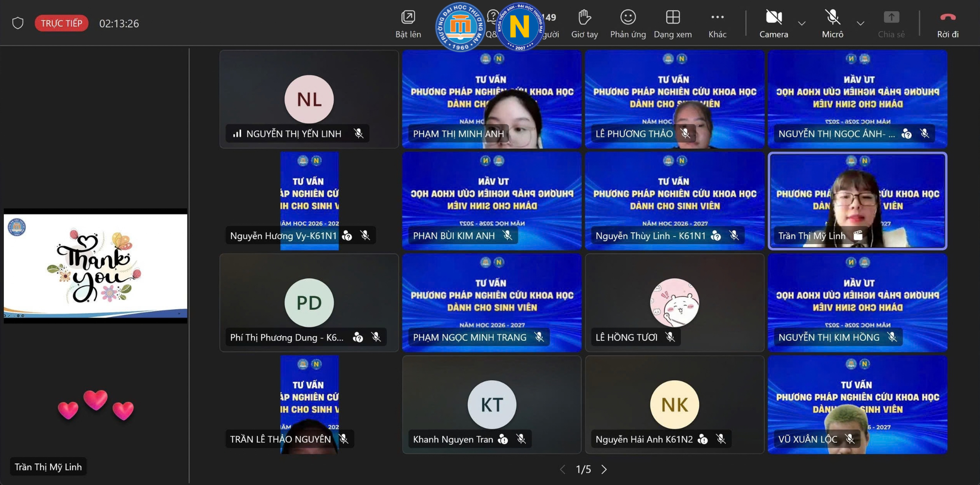Click Trần Thị Mỹ Linh presenter label

point(48,467)
